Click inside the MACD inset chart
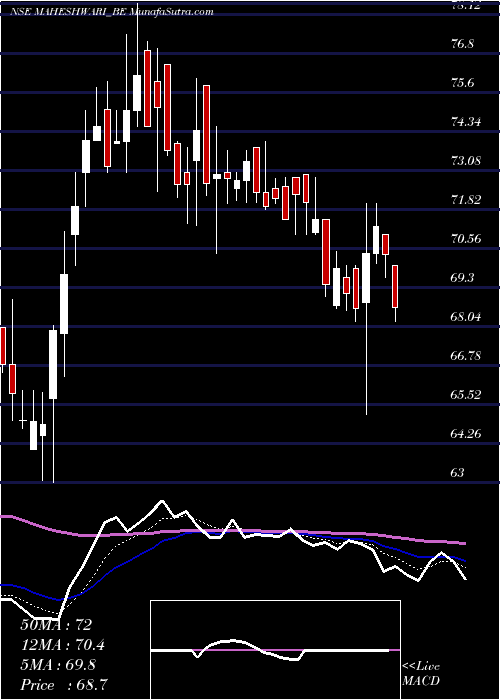 (275, 650)
